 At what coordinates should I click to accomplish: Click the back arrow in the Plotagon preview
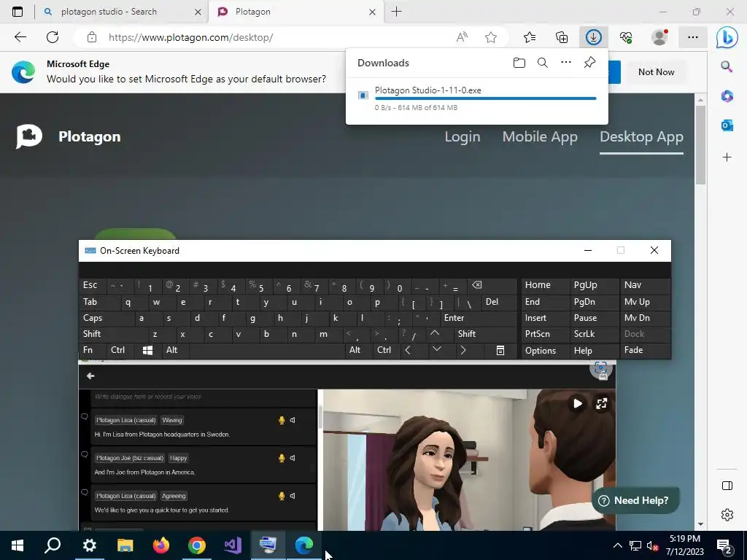90,376
